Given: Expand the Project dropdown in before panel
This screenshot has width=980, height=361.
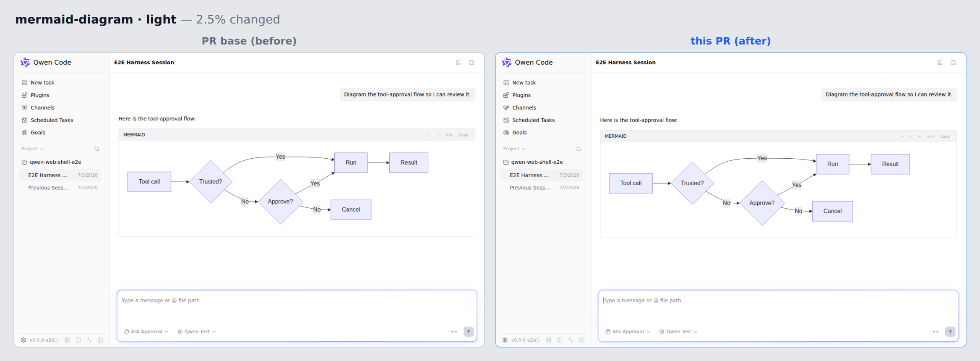Looking at the screenshot, I should 33,149.
